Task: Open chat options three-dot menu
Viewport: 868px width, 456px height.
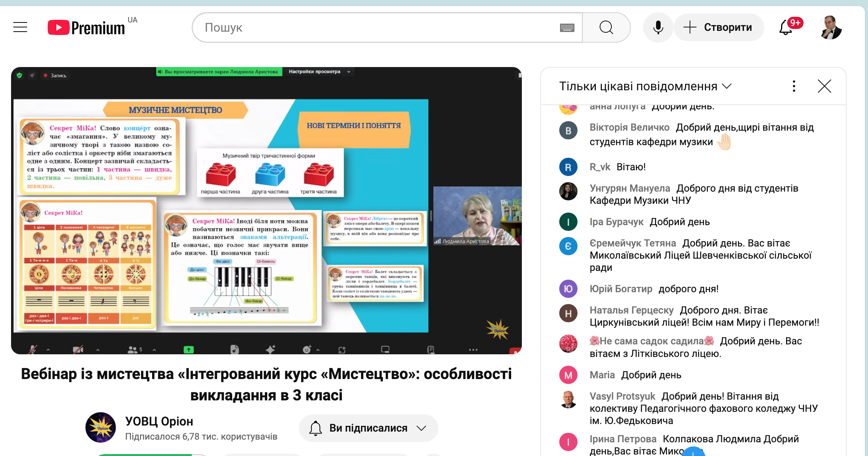Action: [x=794, y=86]
